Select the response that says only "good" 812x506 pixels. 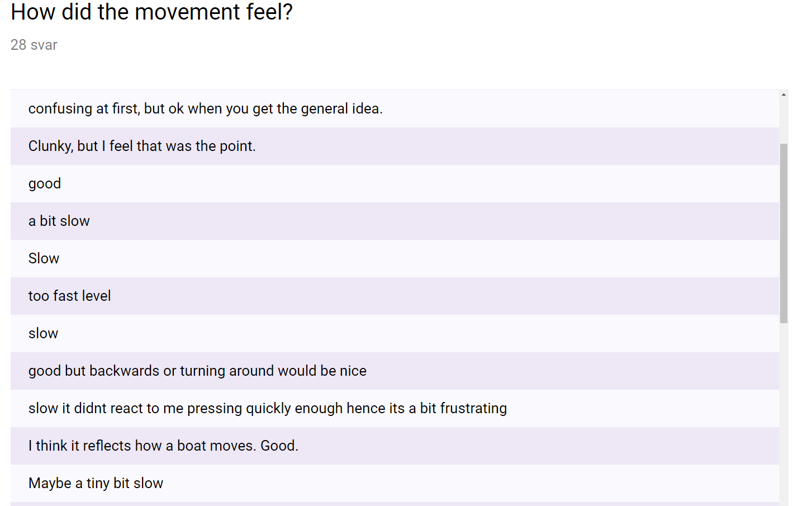[x=45, y=183]
